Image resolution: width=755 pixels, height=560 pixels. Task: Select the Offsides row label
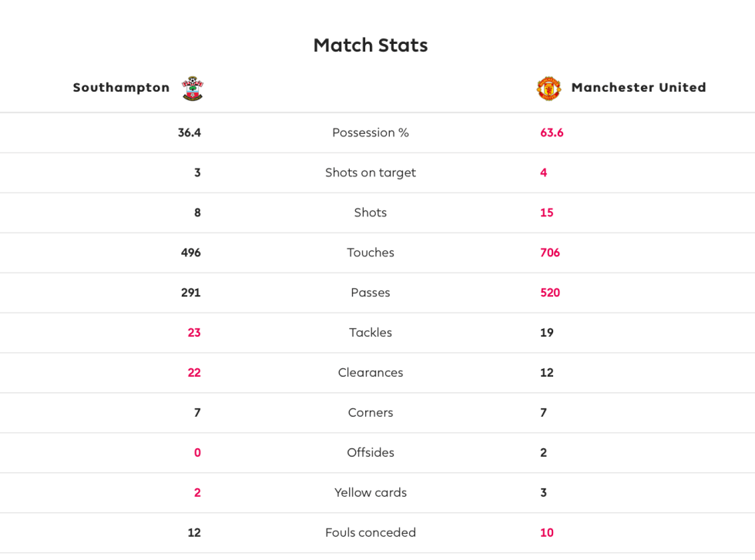[x=371, y=453]
